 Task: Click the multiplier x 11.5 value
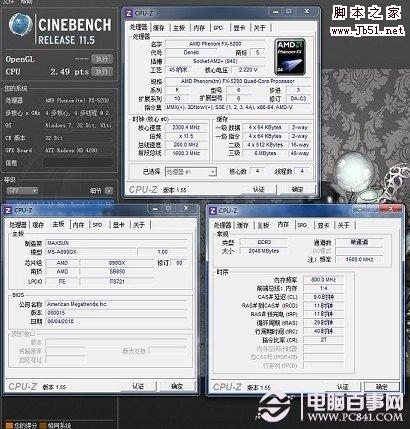(x=186, y=136)
